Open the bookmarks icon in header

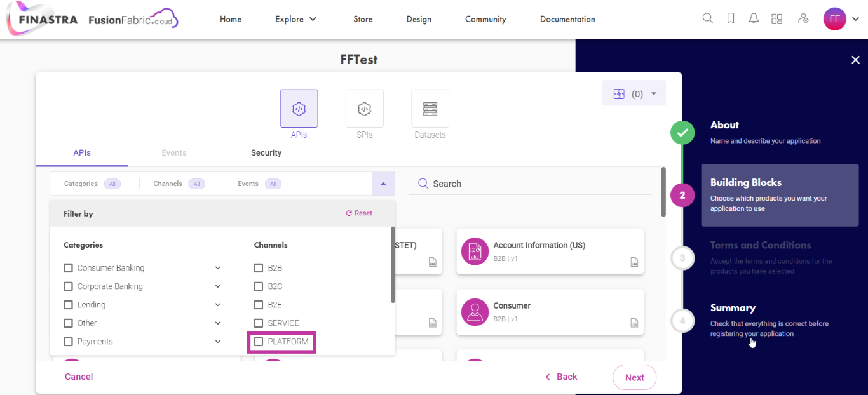[731, 18]
